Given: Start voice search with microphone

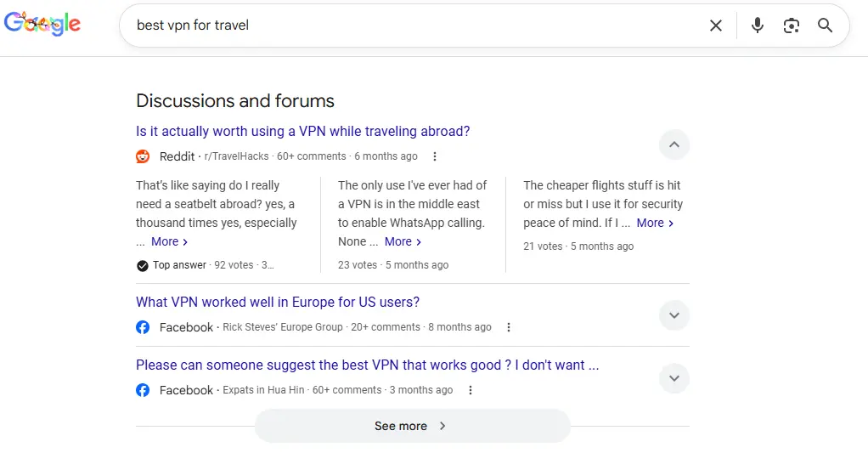Looking at the screenshot, I should 758,25.
